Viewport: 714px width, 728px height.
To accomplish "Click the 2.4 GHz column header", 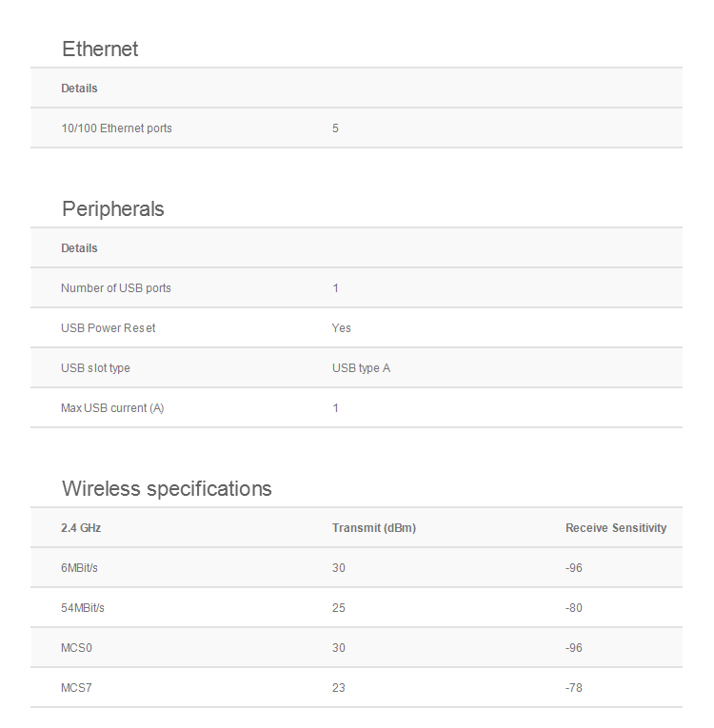I will coord(81,528).
